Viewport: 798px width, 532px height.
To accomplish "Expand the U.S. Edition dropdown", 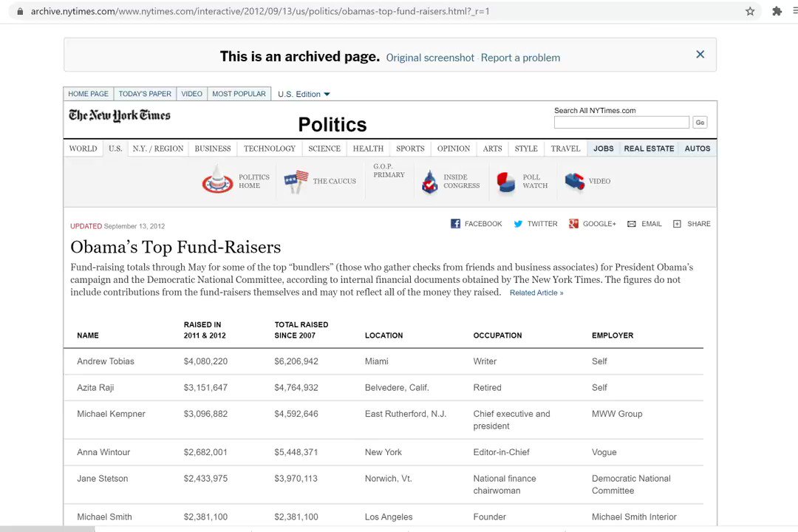I will tap(304, 94).
